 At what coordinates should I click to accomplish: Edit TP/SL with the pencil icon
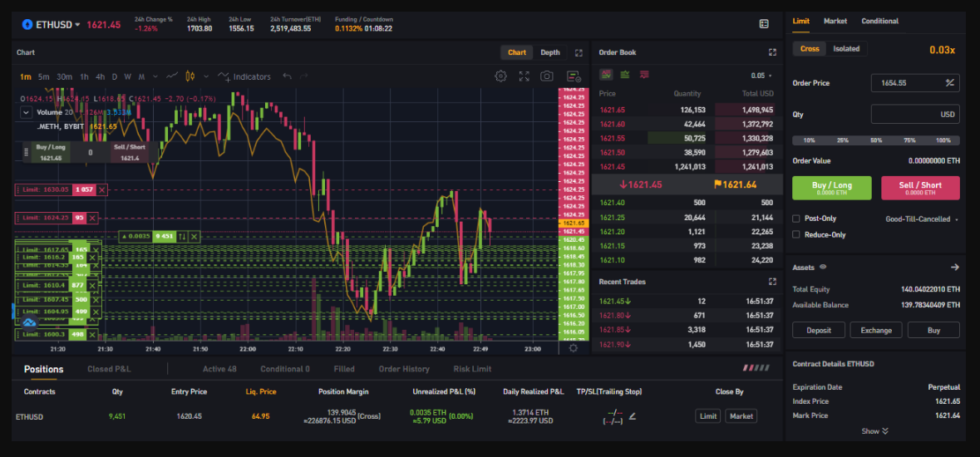tap(632, 416)
